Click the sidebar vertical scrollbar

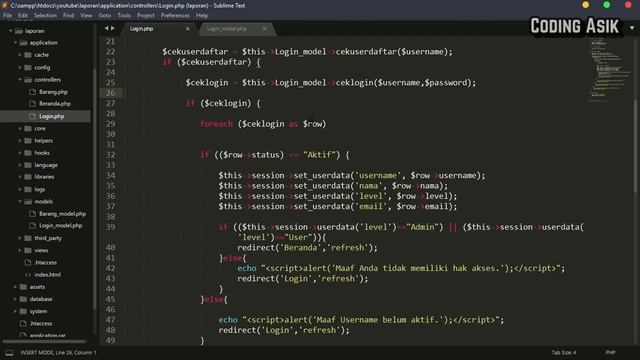[x=95, y=188]
